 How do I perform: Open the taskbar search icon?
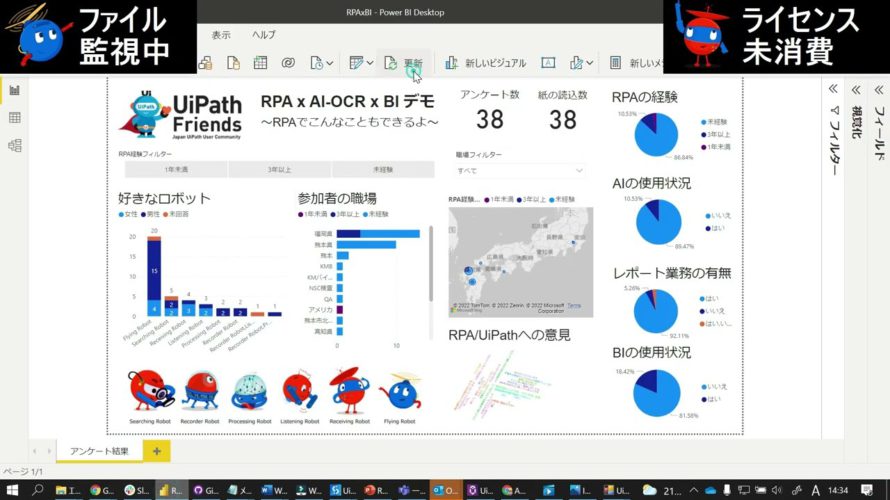coord(38,490)
